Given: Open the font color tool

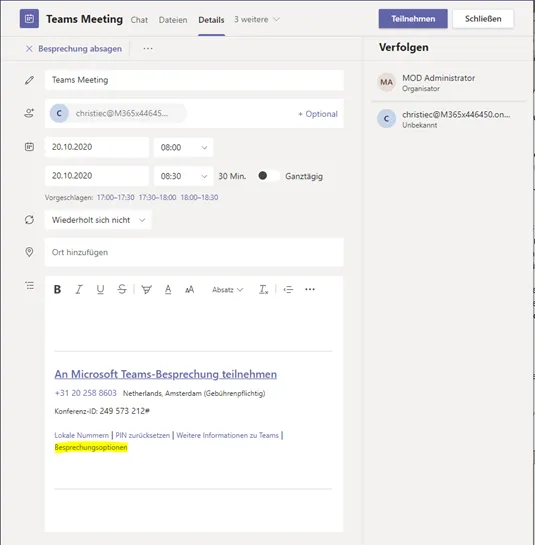Looking at the screenshot, I should pos(168,289).
